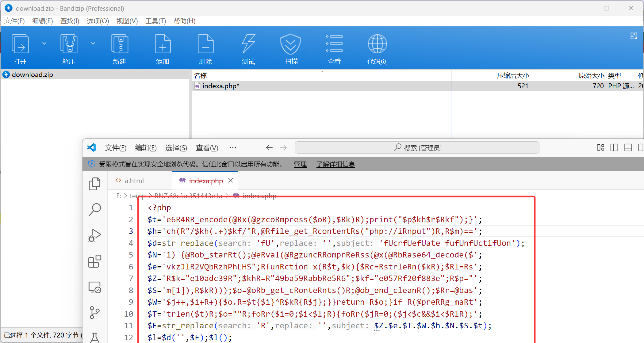Image resolution: width=644 pixels, height=343 pixels.
Task: Toggle Bandizip view mode grid icon
Action: 634,36
